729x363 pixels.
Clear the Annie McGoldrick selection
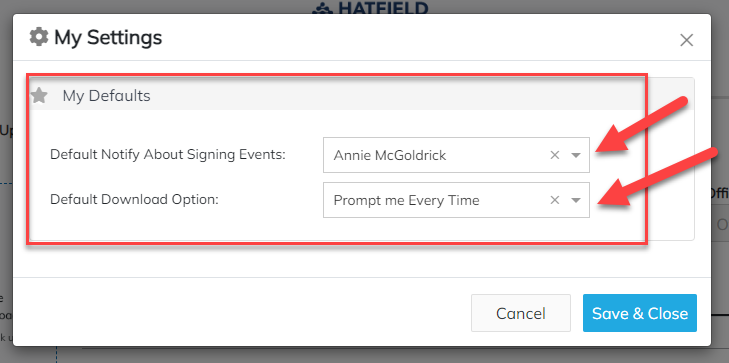[554, 155]
